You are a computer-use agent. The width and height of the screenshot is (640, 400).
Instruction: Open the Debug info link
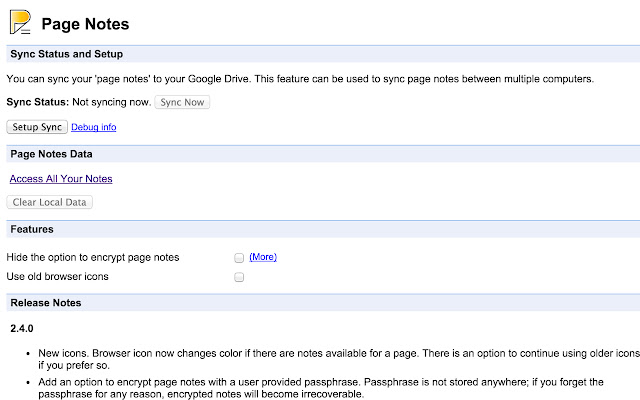pyautogui.click(x=94, y=128)
